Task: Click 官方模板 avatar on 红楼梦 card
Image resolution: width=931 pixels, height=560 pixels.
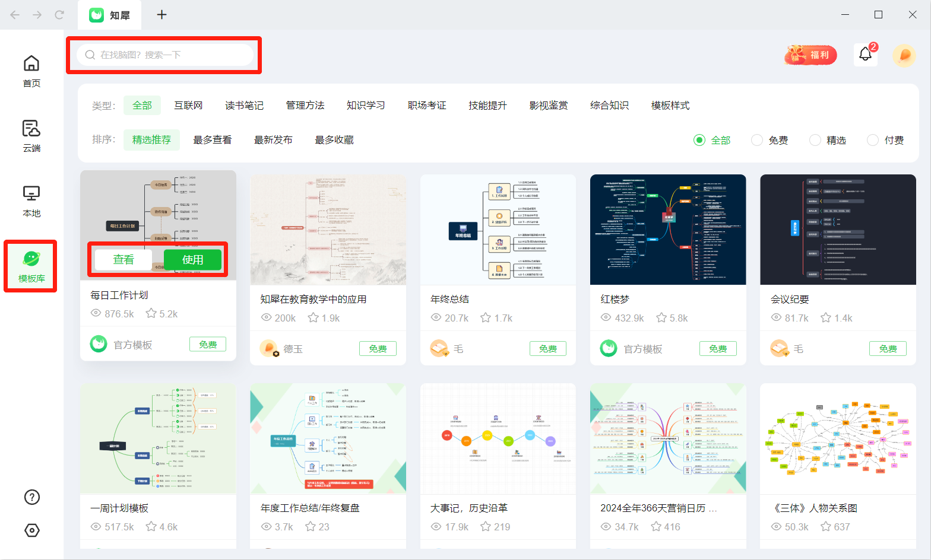Action: pyautogui.click(x=609, y=348)
